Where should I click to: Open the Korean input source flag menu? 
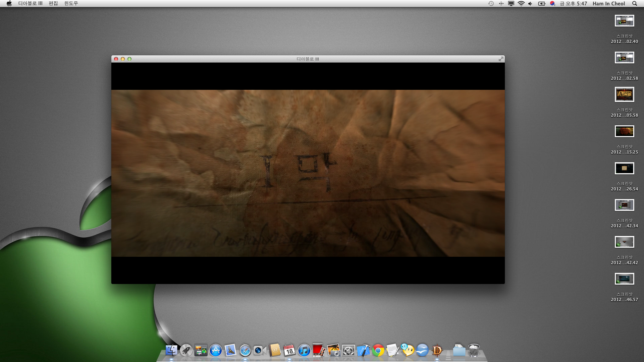(x=552, y=3)
